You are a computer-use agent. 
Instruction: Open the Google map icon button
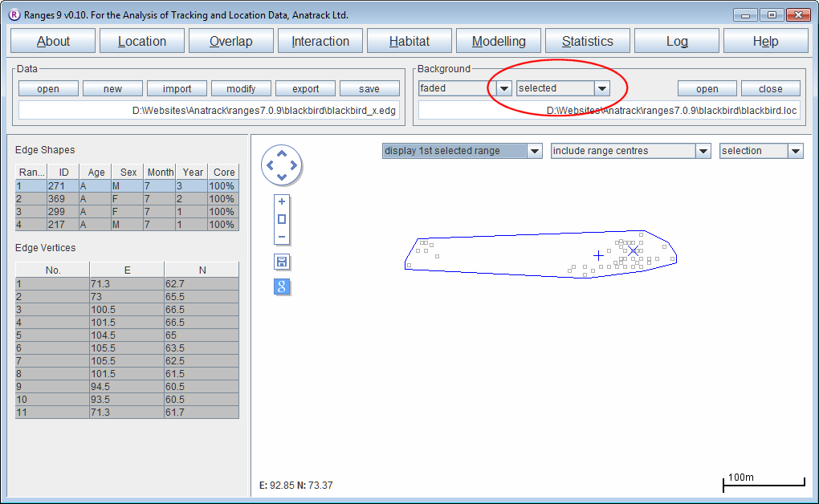point(282,287)
